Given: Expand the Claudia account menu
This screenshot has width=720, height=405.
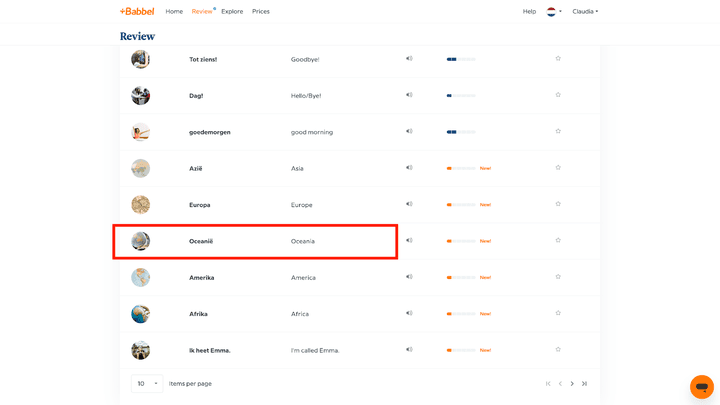Looking at the screenshot, I should click(x=585, y=12).
